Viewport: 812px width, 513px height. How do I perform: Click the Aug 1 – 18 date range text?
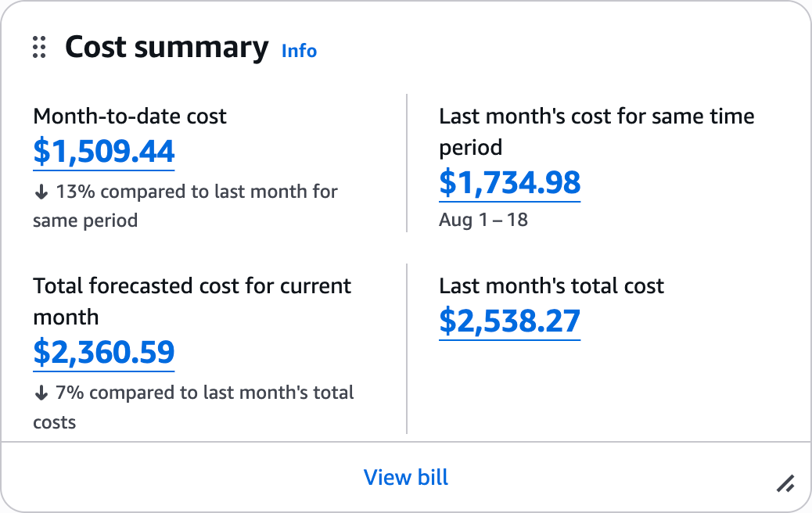(x=483, y=220)
